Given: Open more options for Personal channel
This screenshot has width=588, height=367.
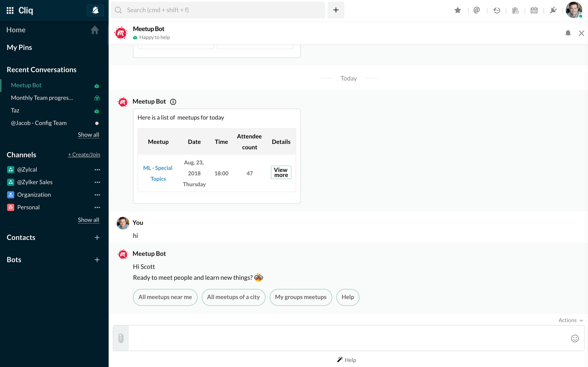Looking at the screenshot, I should coord(97,208).
